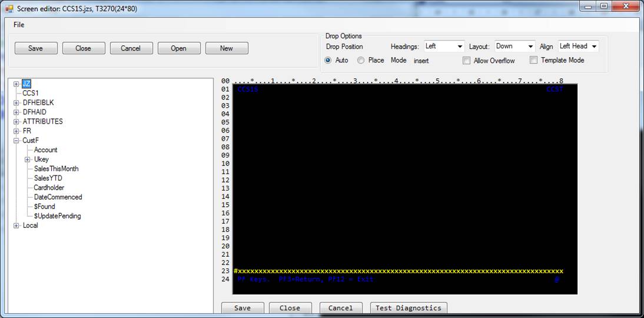Select the JZ tree label
The height and width of the screenshot is (318, 644).
pos(26,84)
